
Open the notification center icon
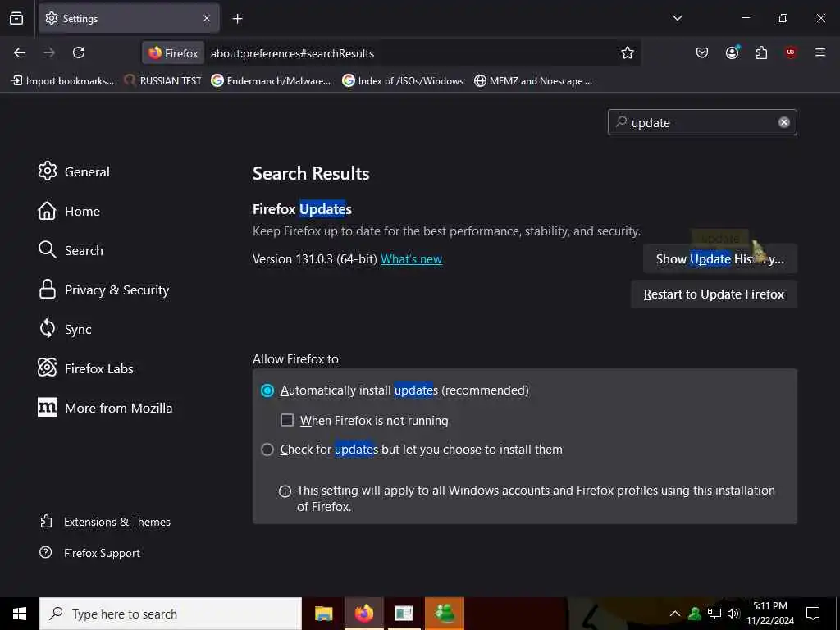(813, 614)
